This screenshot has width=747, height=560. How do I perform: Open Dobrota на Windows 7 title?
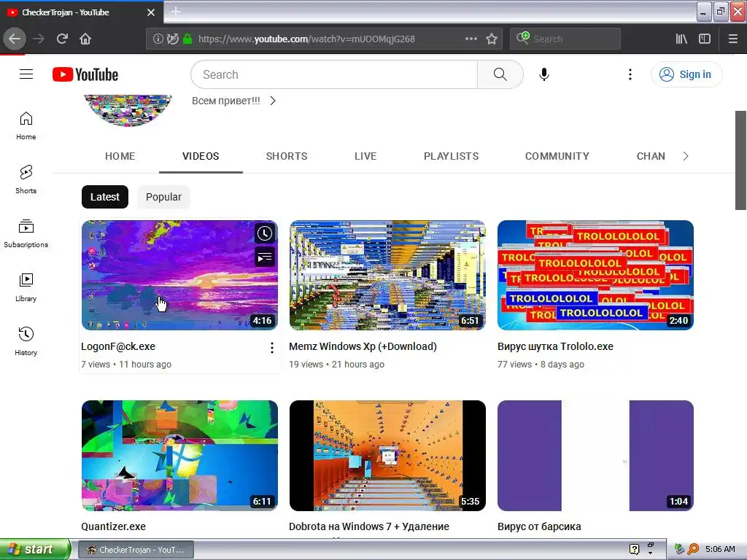coord(368,526)
